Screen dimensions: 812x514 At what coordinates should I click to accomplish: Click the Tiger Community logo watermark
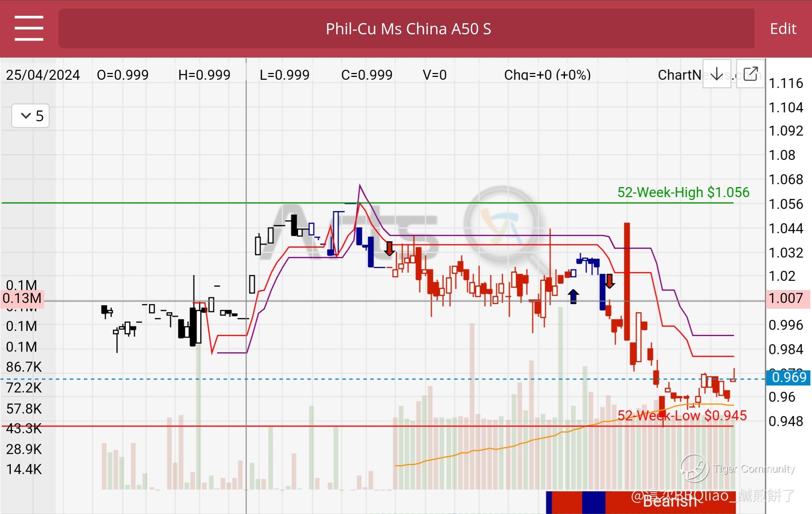[694, 468]
